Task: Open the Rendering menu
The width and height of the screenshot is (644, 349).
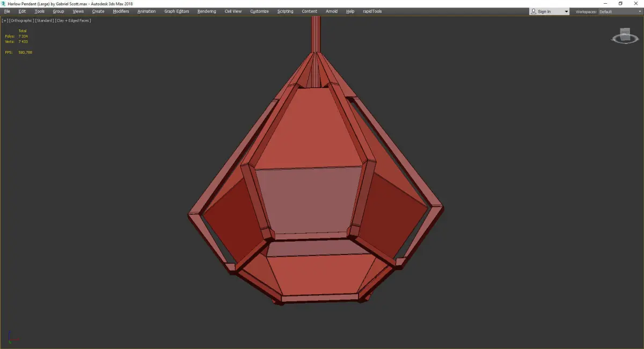Action: pos(207,11)
